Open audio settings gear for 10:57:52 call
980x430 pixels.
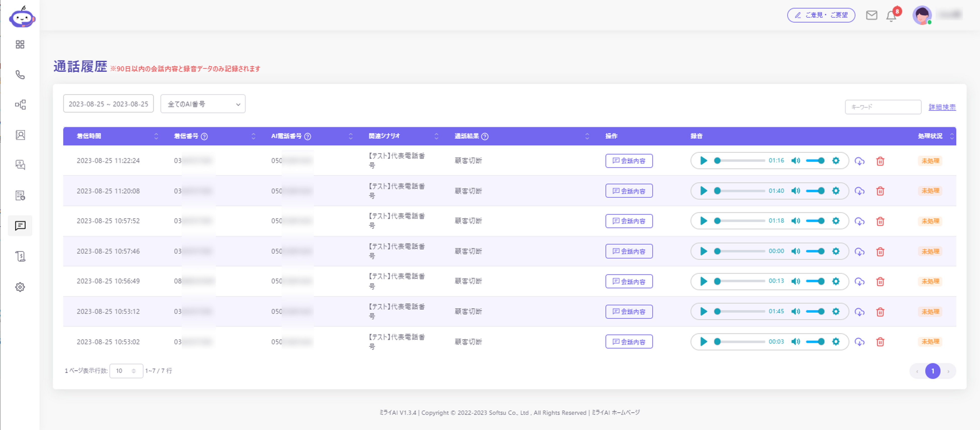(836, 221)
